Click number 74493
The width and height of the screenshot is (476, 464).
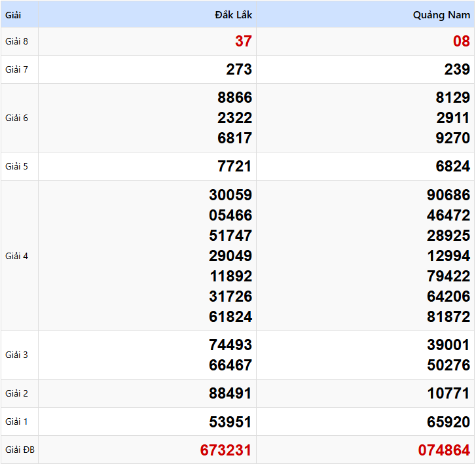point(230,345)
